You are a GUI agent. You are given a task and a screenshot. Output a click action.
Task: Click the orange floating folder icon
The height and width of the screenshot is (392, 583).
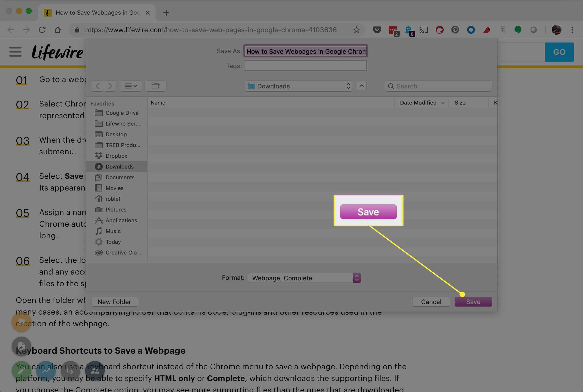click(x=22, y=322)
